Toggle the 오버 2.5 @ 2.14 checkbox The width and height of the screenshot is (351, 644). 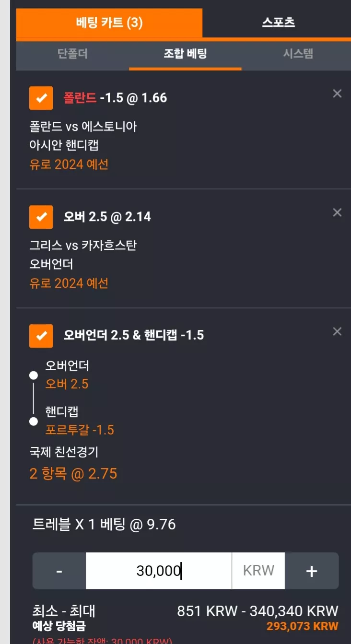point(41,217)
